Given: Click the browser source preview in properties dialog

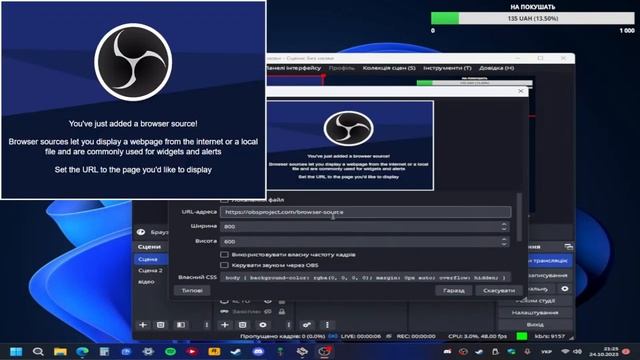Looking at the screenshot, I should pos(350,146).
